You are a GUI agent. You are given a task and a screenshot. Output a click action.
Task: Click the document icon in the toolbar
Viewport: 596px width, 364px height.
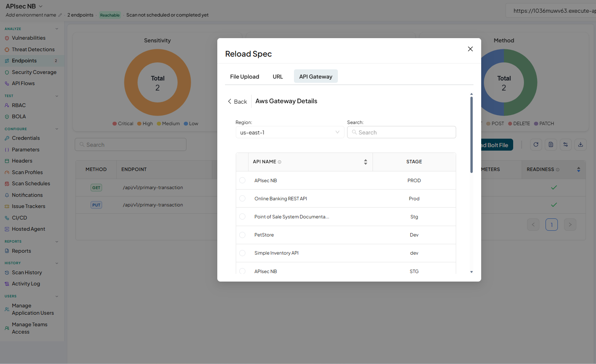pyautogui.click(x=551, y=145)
